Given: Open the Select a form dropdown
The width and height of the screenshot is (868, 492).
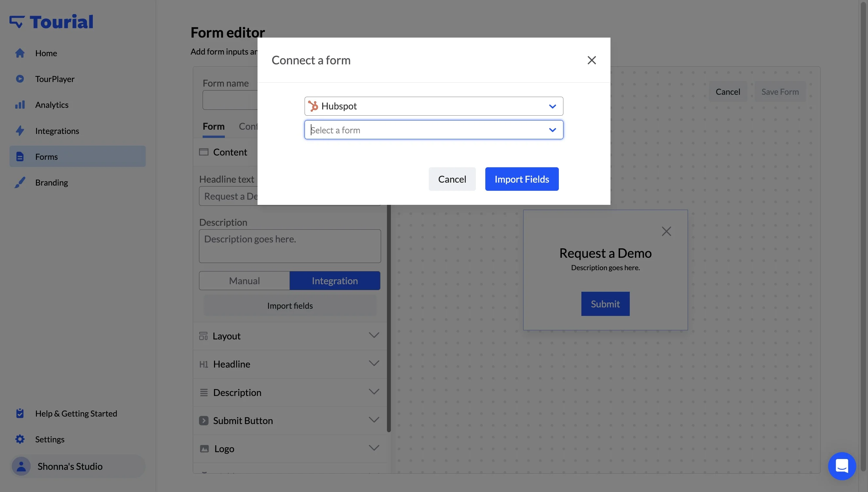Looking at the screenshot, I should pyautogui.click(x=434, y=130).
